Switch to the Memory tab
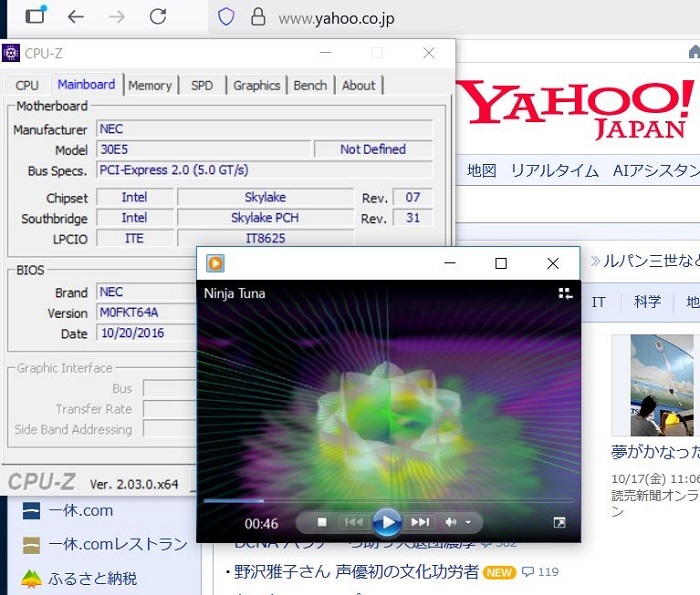 coord(150,85)
